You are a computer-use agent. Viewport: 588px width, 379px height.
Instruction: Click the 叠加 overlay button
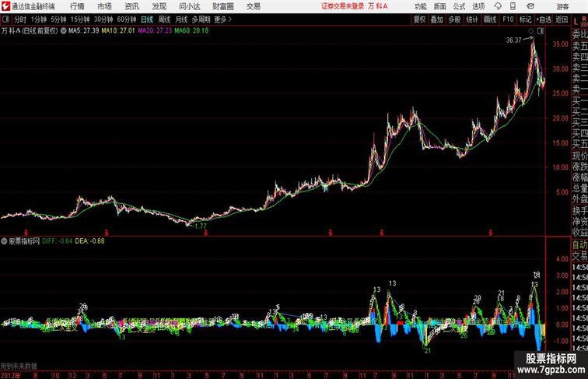[437, 19]
